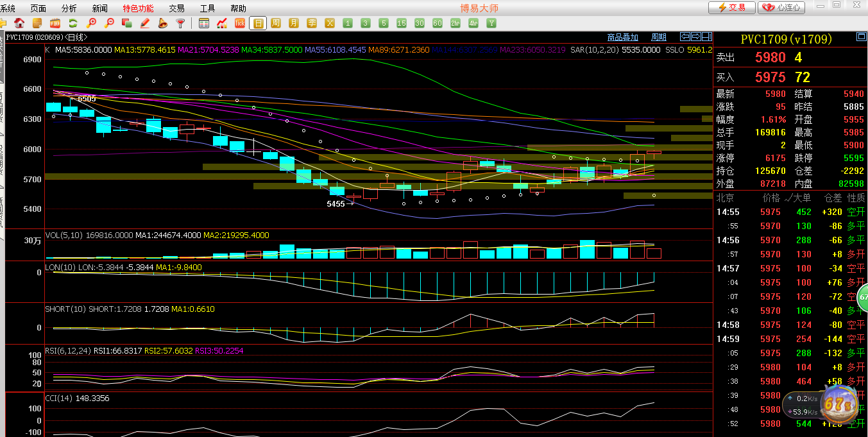
Task: Open the gold notebook toolbar icon
Action: [37, 23]
